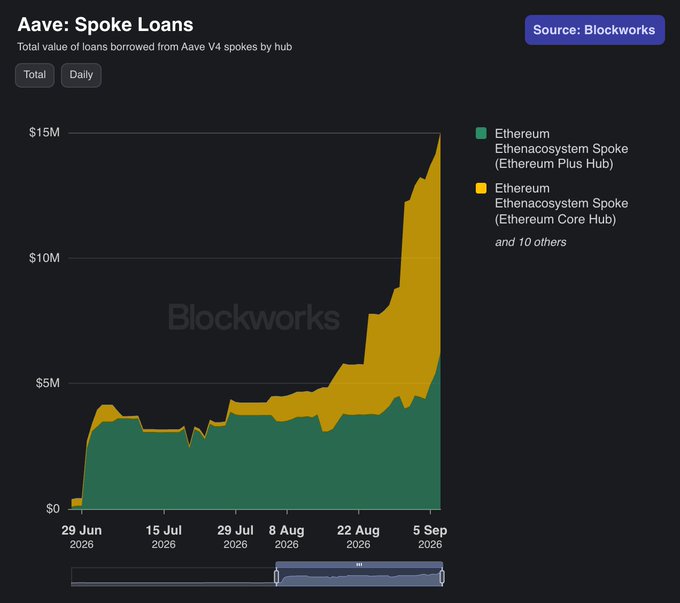Click the green area above 15 Jul

point(164,471)
